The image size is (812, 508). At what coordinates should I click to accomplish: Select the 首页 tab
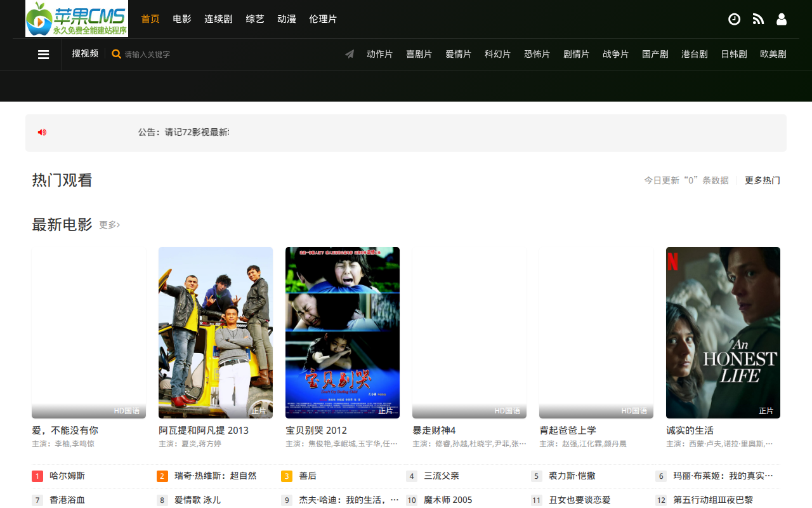click(150, 19)
